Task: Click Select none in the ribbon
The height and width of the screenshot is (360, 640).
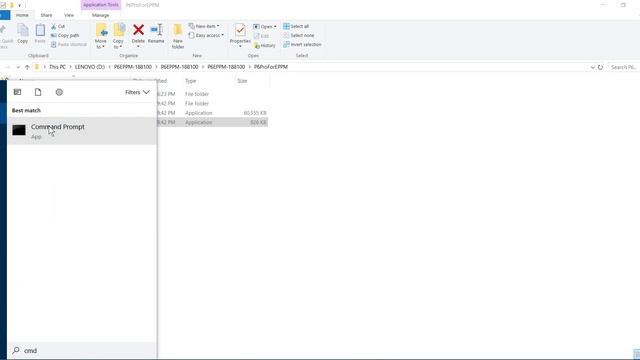Action: click(299, 36)
